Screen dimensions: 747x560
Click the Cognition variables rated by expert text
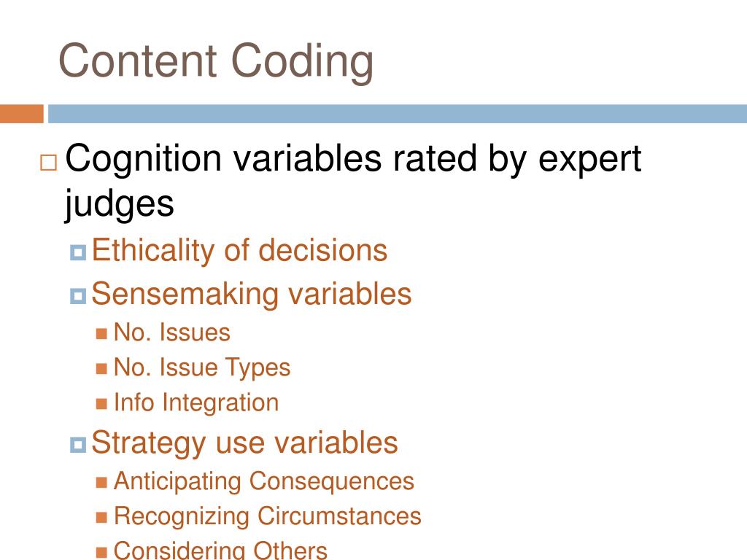point(353,159)
